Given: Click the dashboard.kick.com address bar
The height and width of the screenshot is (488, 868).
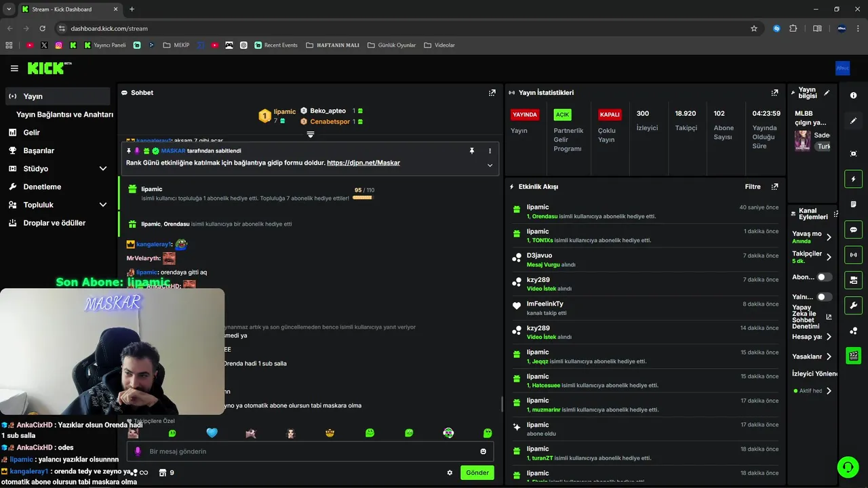Looking at the screenshot, I should pyautogui.click(x=407, y=28).
